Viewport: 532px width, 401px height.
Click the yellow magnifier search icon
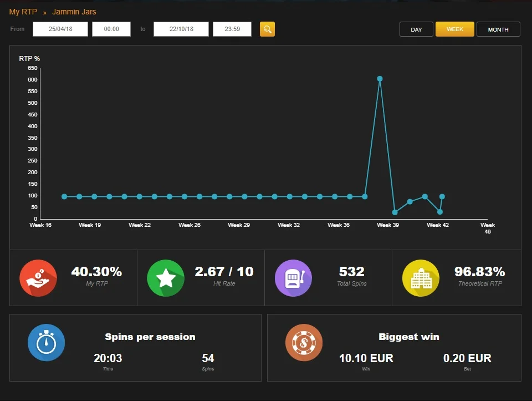point(267,29)
